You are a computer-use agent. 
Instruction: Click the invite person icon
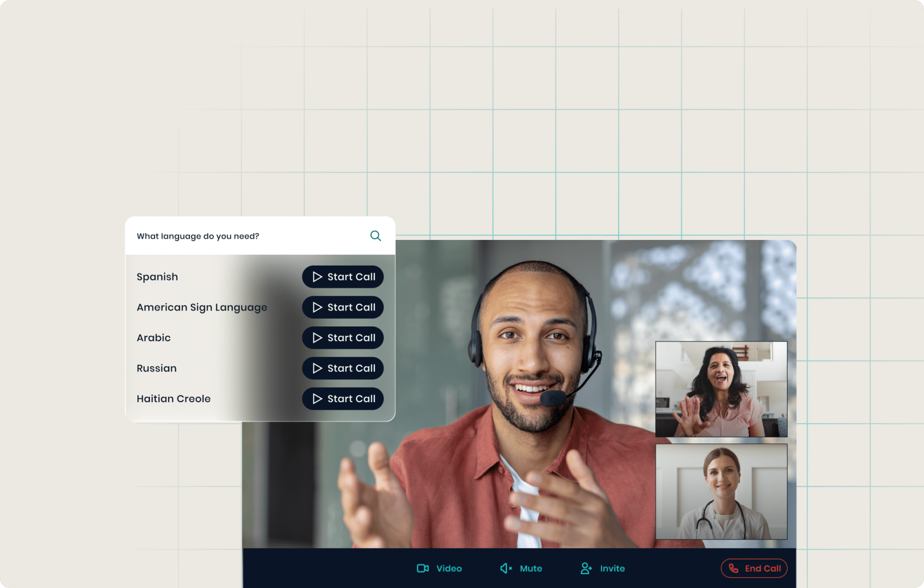(586, 568)
